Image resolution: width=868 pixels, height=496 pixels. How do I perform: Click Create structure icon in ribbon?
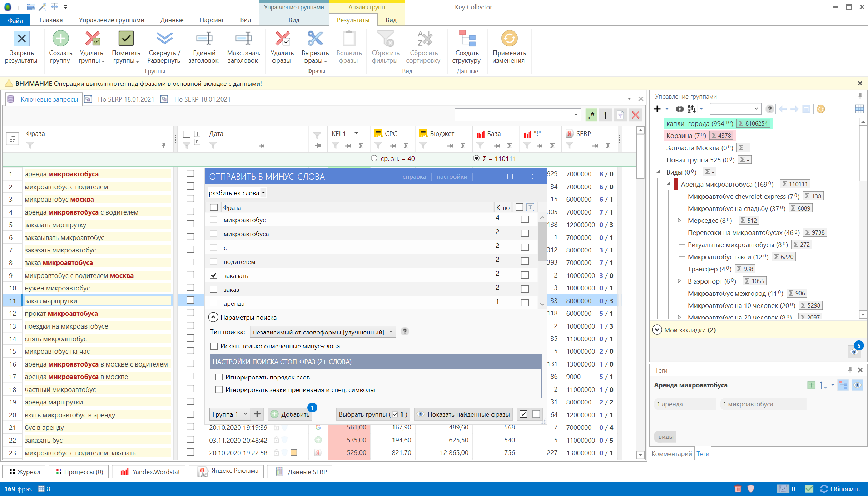pyautogui.click(x=467, y=39)
